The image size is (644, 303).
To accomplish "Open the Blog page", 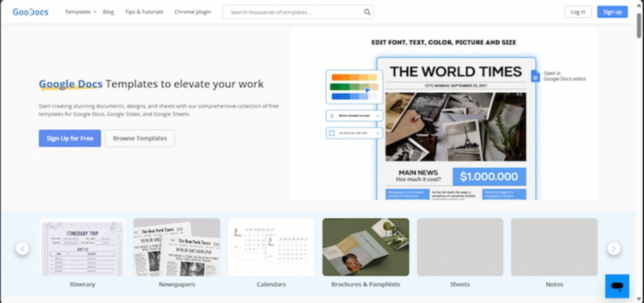I will pos(108,12).
